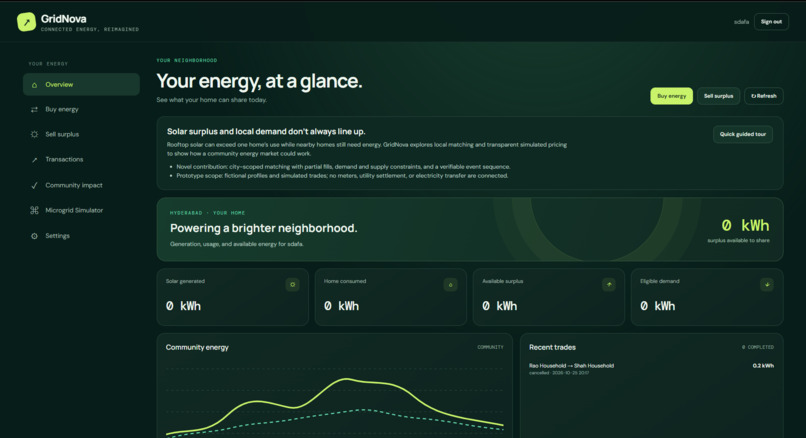The height and width of the screenshot is (438, 806).
Task: Refresh the dashboard data
Action: (x=763, y=96)
